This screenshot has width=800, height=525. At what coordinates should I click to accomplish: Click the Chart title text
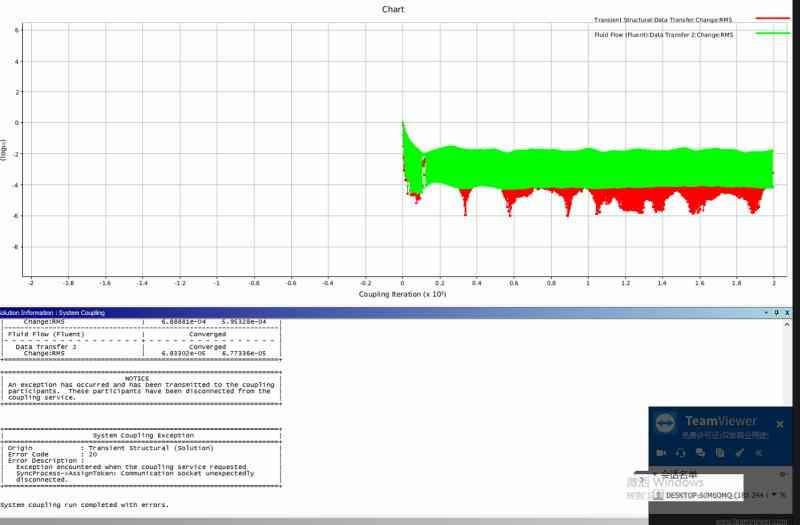(x=393, y=9)
